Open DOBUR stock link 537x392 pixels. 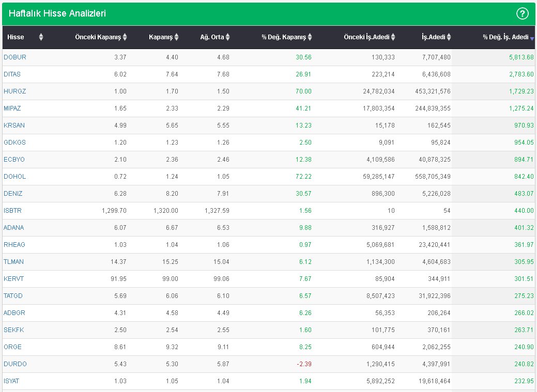coord(14,57)
